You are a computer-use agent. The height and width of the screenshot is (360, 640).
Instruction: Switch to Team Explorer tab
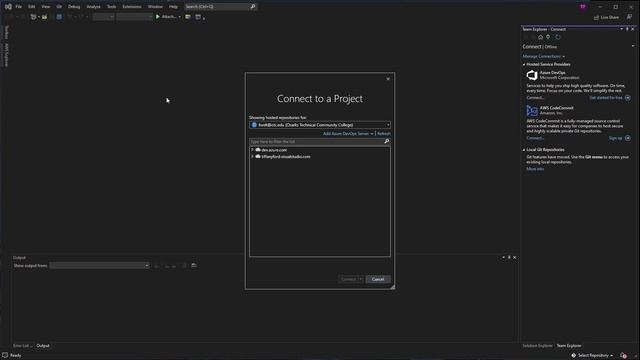click(x=569, y=346)
